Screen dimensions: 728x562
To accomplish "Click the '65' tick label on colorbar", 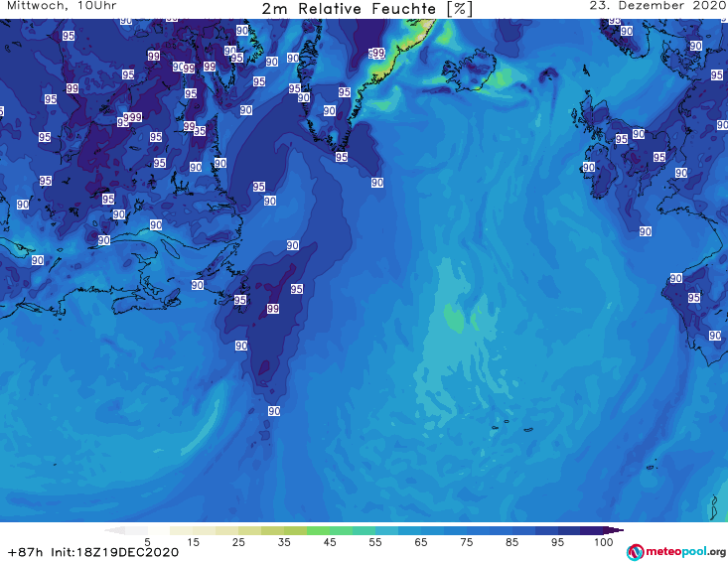I will click(x=421, y=542).
